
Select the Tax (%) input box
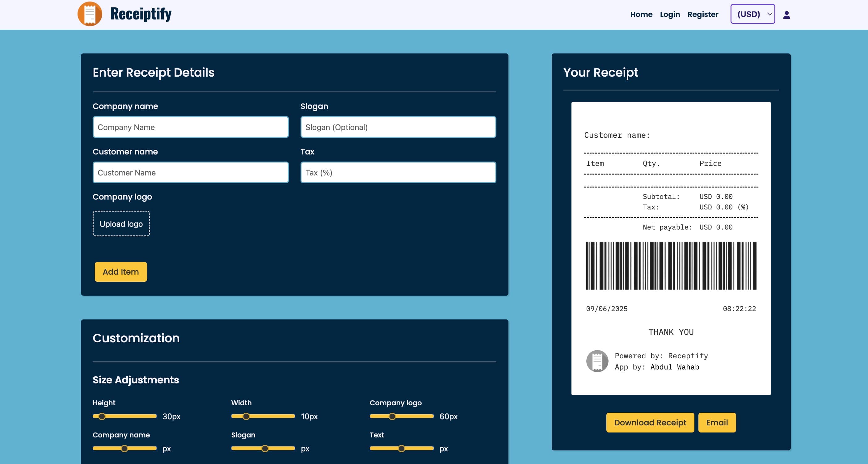pos(398,172)
